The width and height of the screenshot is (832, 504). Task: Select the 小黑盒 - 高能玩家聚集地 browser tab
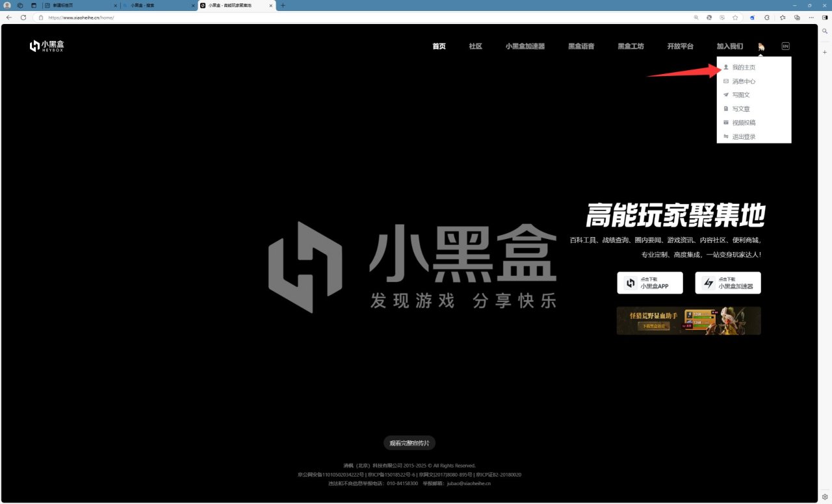237,5
